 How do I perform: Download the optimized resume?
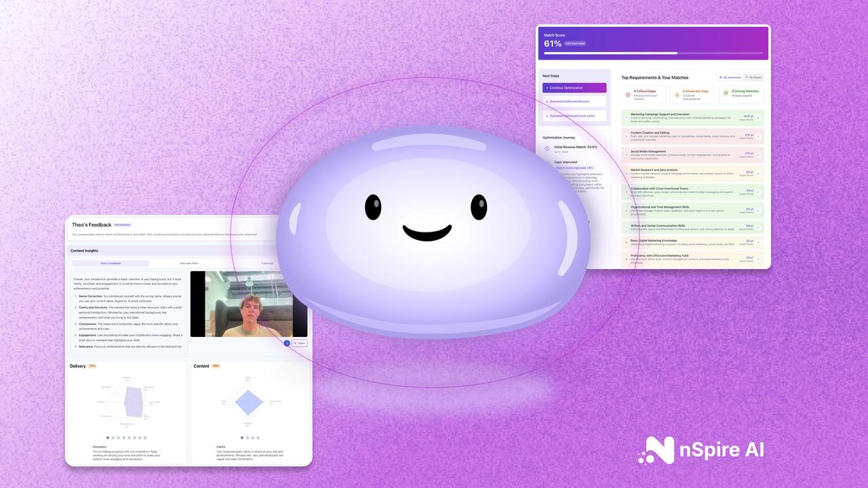pos(574,102)
